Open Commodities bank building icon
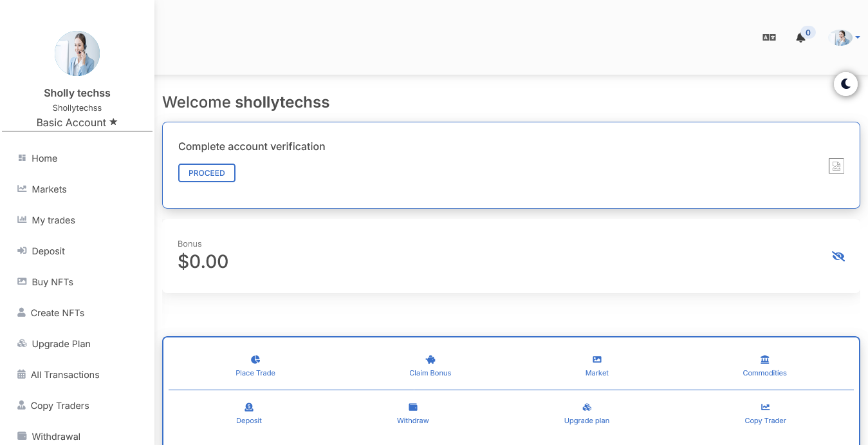 coord(764,359)
